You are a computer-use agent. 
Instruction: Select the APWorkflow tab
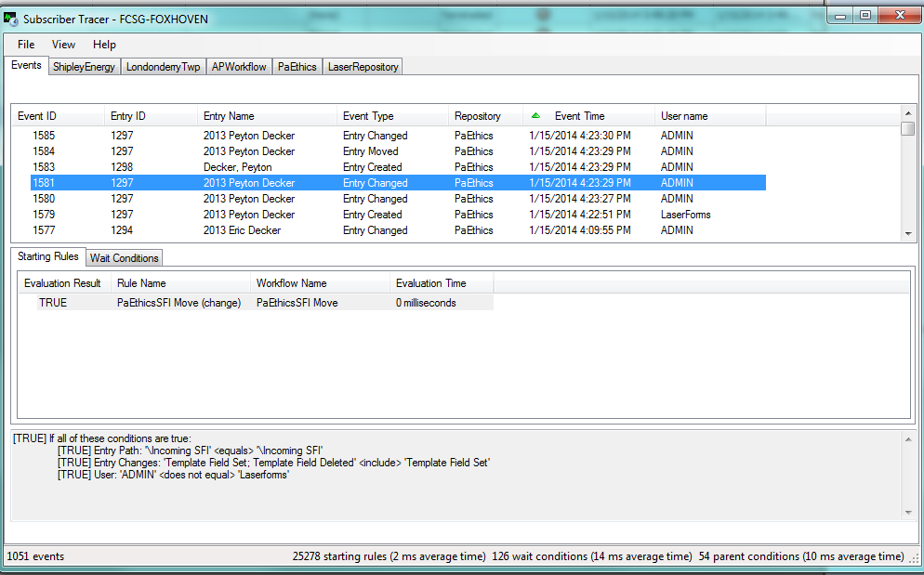click(x=239, y=67)
